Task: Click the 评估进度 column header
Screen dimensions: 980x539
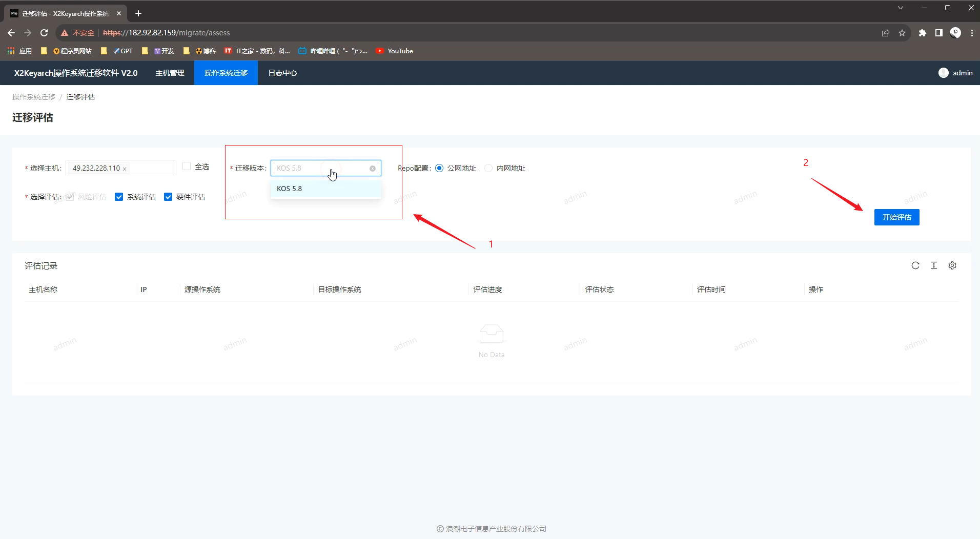Action: point(488,289)
